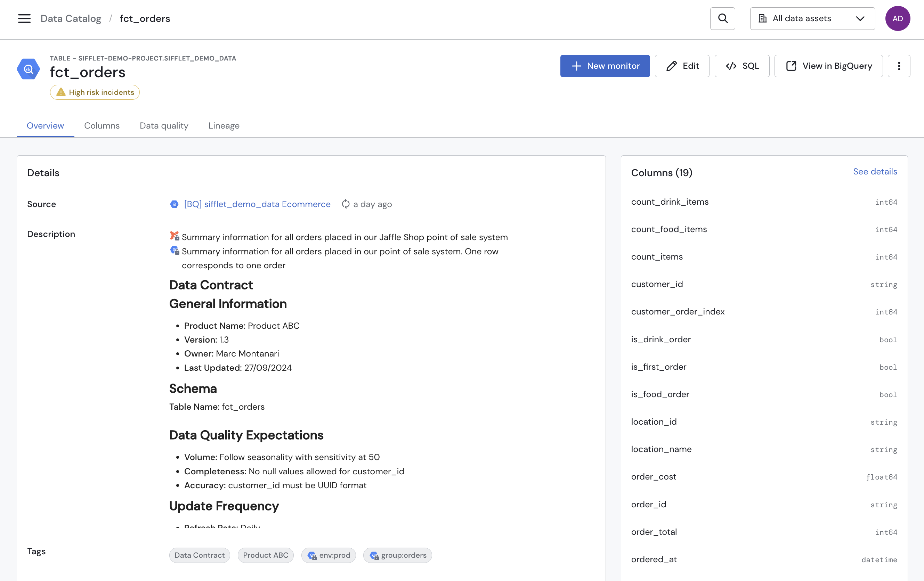Viewport: 924px width, 581px height.
Task: Select the order_total column row
Action: click(764, 532)
